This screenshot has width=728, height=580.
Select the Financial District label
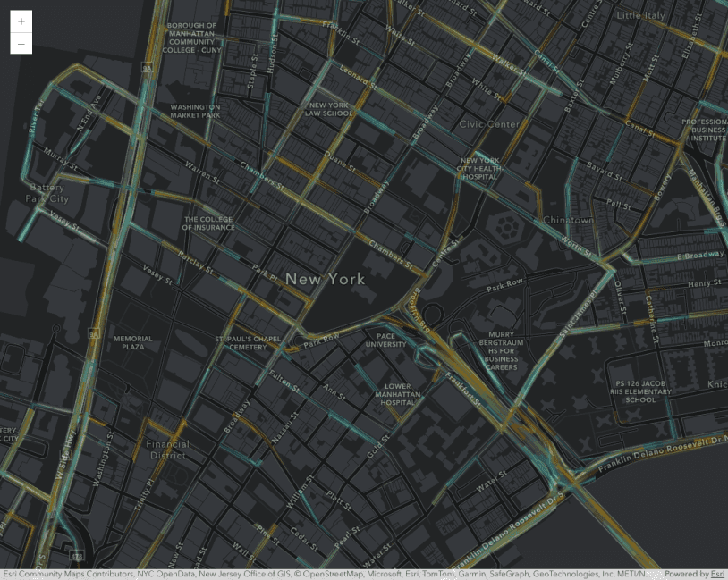point(169,449)
